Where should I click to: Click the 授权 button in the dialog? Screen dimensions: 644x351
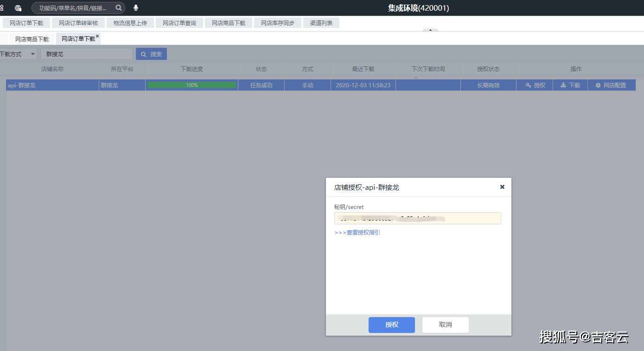coord(392,325)
